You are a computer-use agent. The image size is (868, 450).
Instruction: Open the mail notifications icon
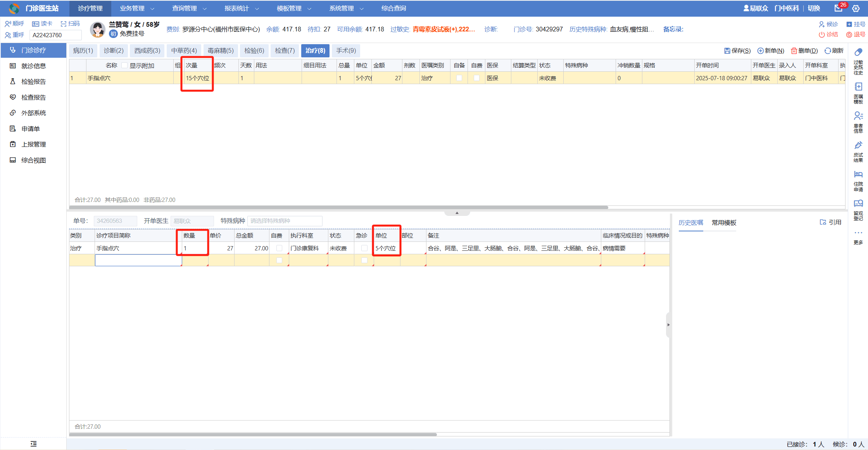click(839, 9)
